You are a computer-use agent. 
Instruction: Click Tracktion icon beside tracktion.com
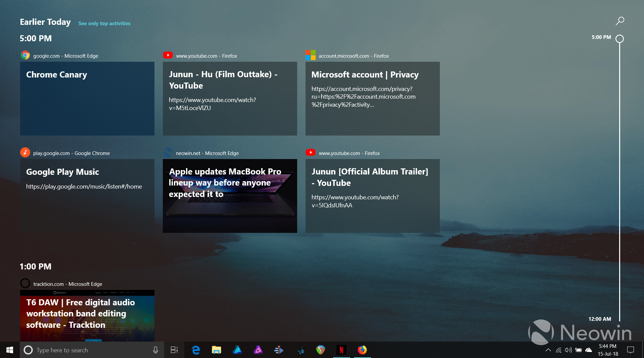tap(25, 284)
